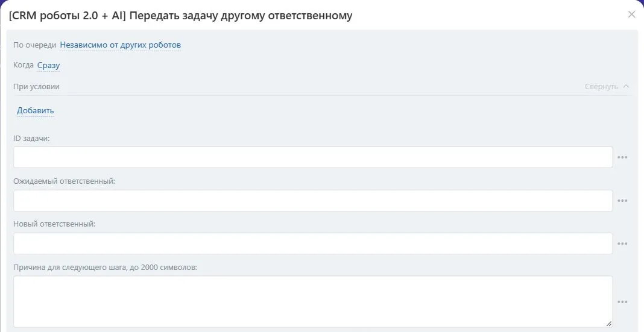Screen dimensions: 644x332
Task: Focus the 'ID задачи' input field
Action: click(313, 157)
